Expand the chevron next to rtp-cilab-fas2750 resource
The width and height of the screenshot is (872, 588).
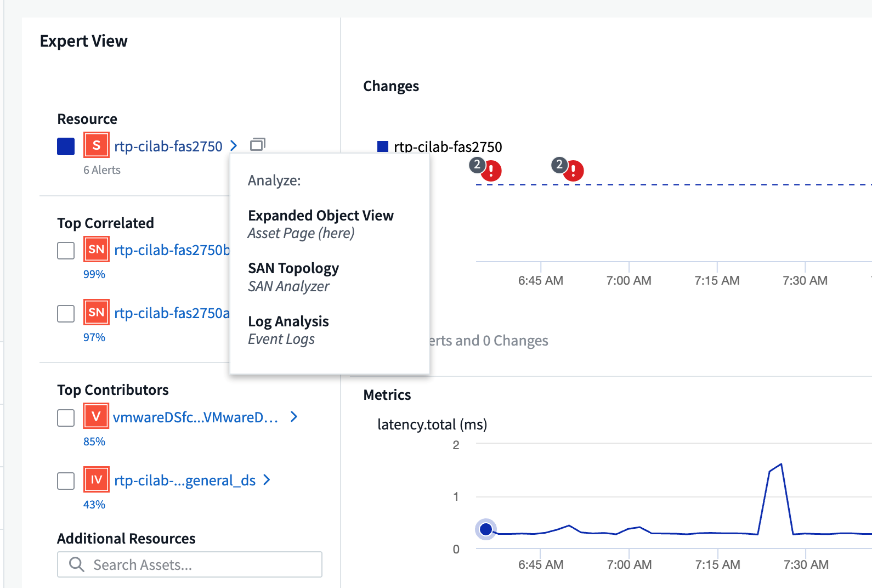coord(234,145)
